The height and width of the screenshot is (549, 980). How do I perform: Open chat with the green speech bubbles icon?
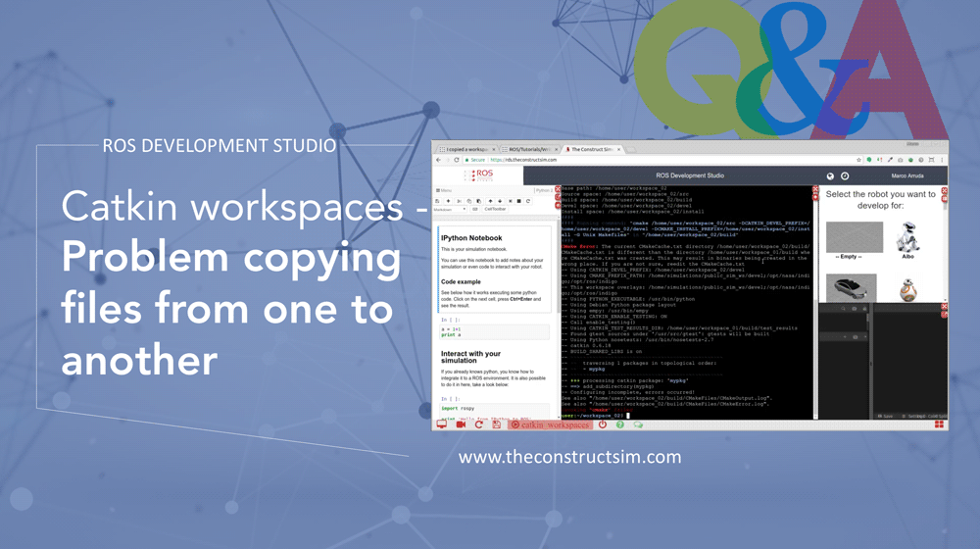[638, 424]
